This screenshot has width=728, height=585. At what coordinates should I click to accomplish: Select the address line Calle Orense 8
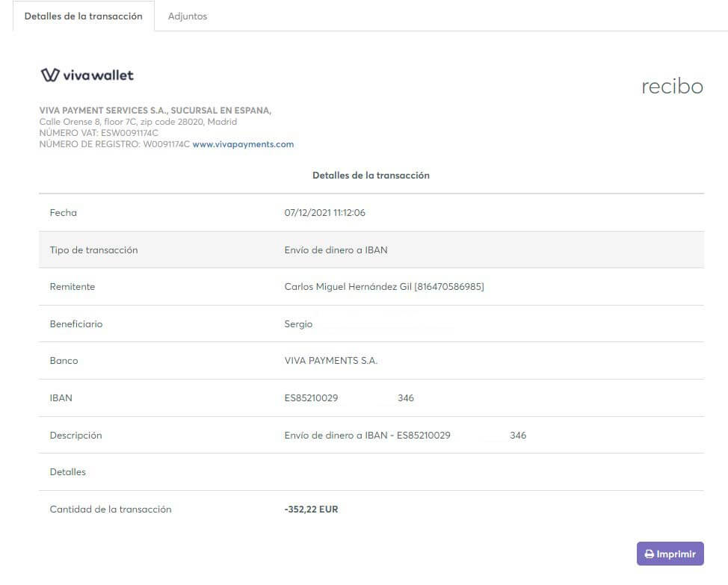(138, 122)
